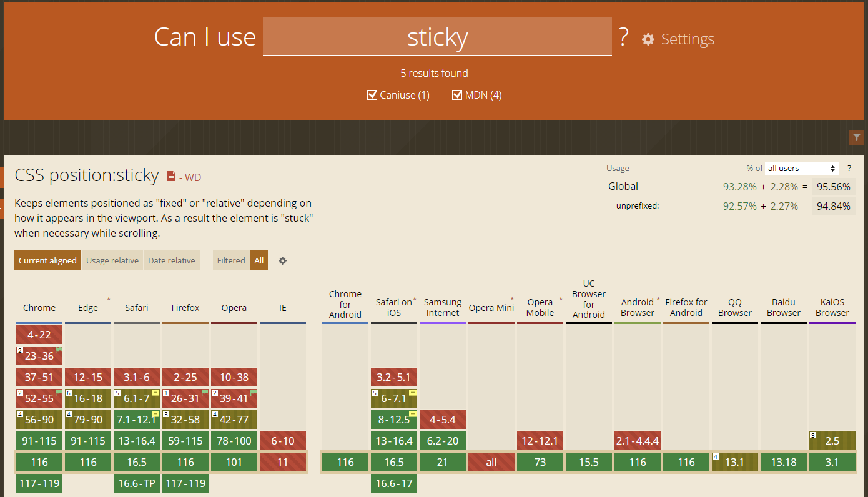
Task: Switch to Usage relative view
Action: point(112,261)
